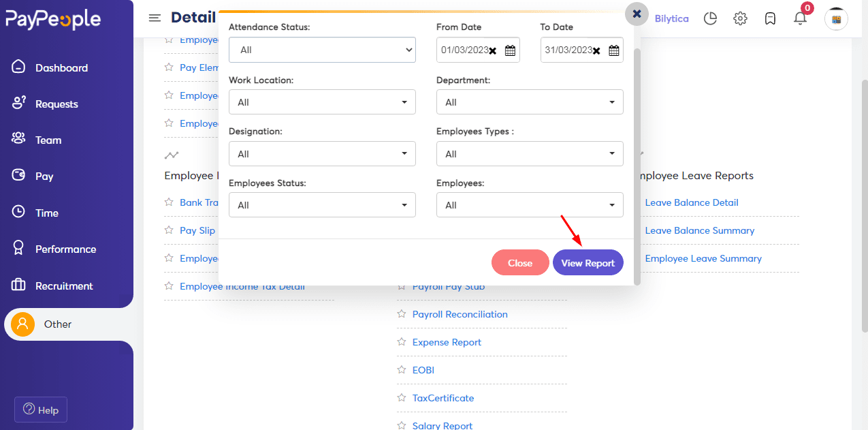The width and height of the screenshot is (868, 430).
Task: Expand the Attendance Status dropdown
Action: (322, 50)
